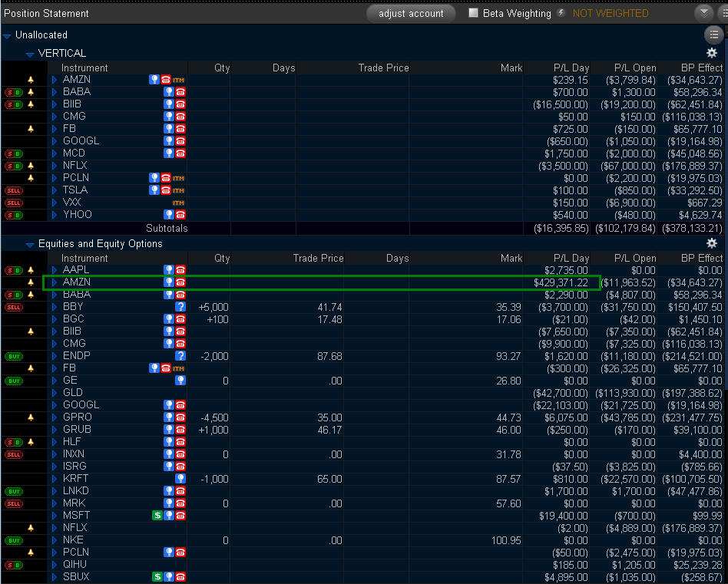Click the green dollar icon next to MSFT
The image size is (728, 584).
point(157,516)
